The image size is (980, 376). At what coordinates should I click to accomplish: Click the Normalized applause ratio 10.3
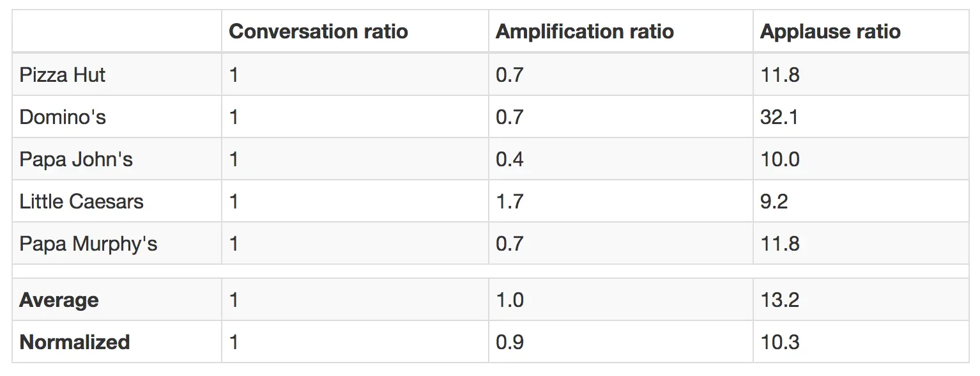[x=779, y=342]
